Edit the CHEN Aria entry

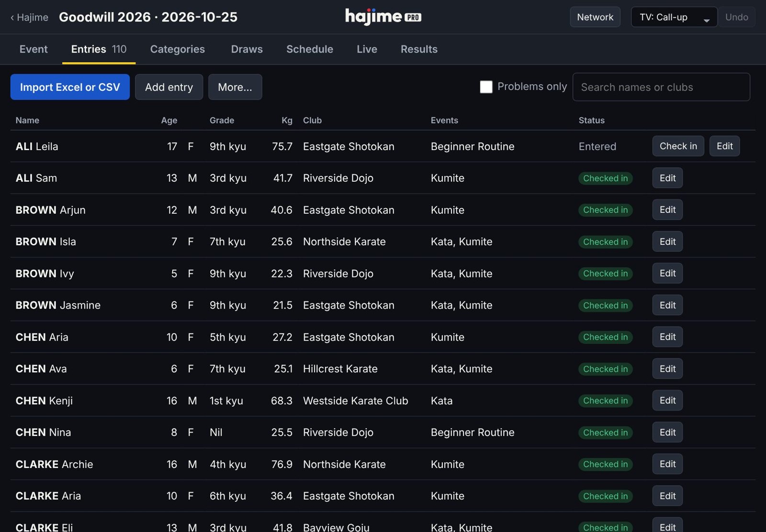(667, 337)
